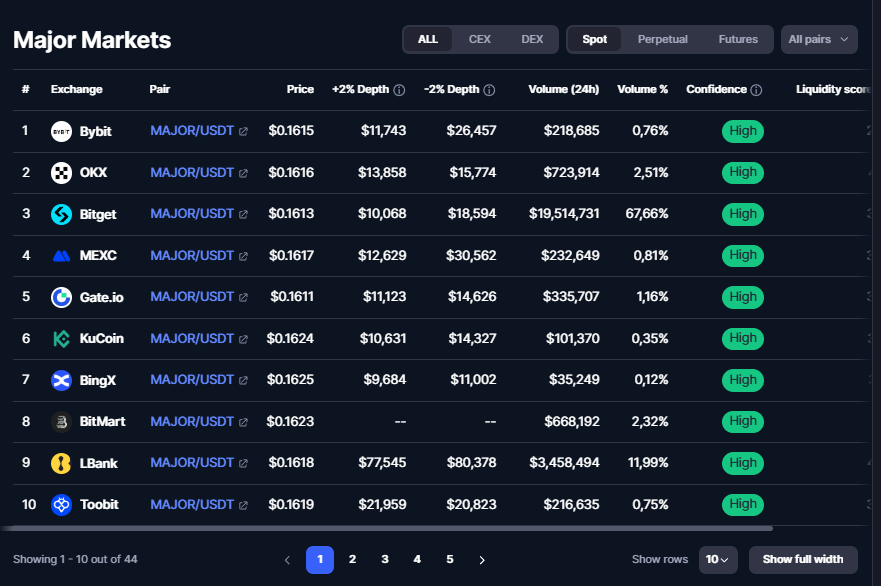
Task: Select the Futures market tab
Action: [x=738, y=40]
